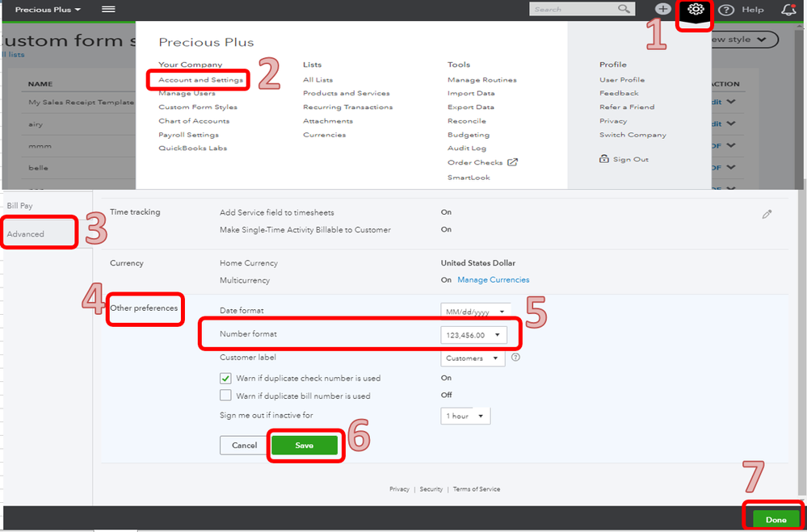807x532 pixels.
Task: Open Payroll Settings menu item
Action: tap(188, 135)
